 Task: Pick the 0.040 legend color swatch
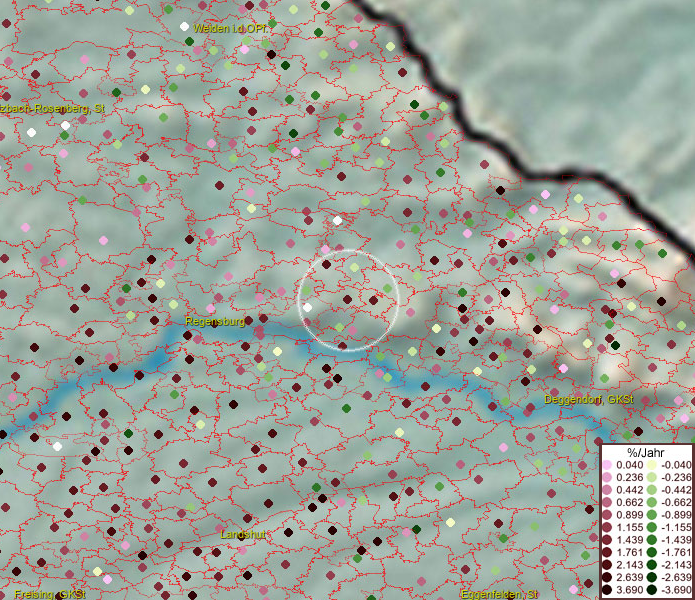coord(607,465)
